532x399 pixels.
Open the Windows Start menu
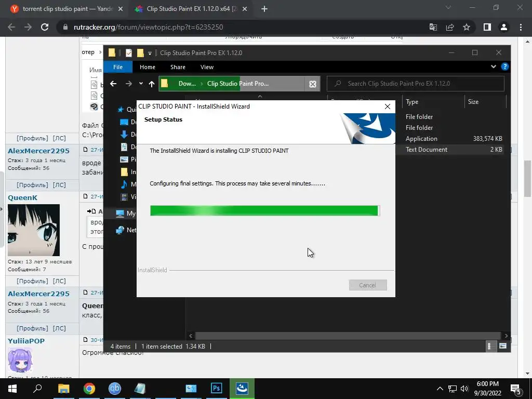click(x=12, y=389)
